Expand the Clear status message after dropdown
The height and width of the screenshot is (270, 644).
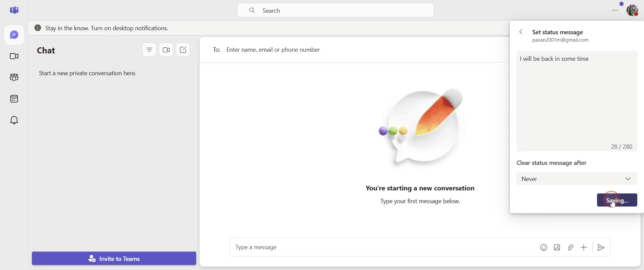(577, 179)
